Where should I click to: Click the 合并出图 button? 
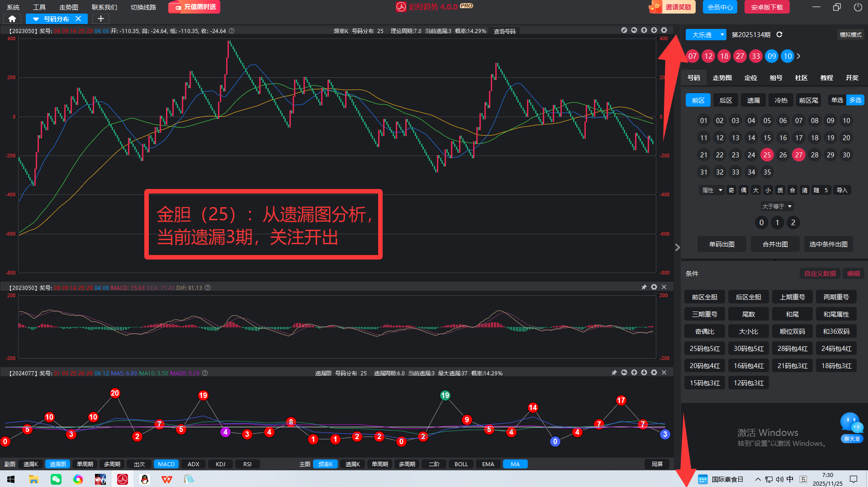tap(775, 244)
